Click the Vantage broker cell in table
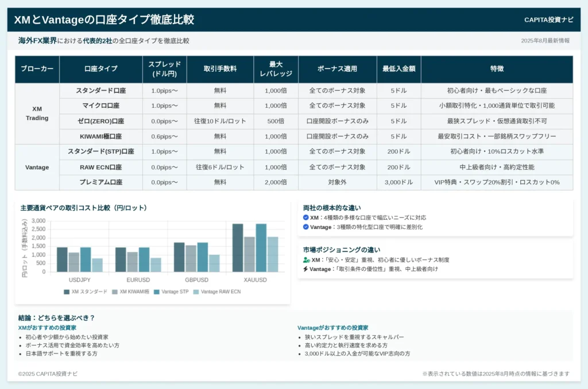 pyautogui.click(x=37, y=167)
